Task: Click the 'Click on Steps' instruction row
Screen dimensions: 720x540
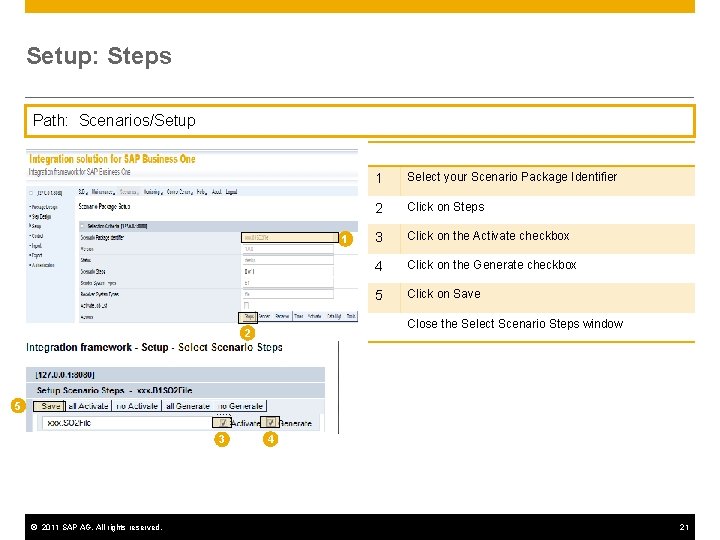Action: (531, 208)
